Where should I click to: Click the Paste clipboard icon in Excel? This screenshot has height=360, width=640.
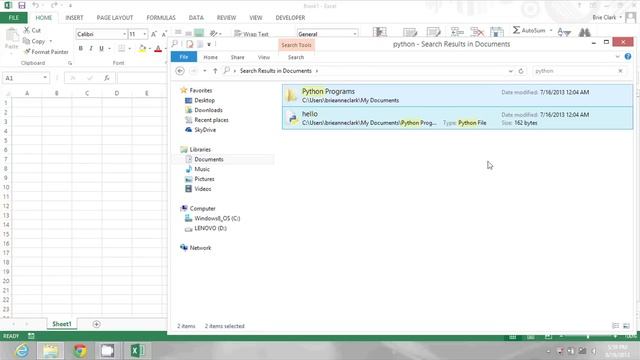pos(12,37)
